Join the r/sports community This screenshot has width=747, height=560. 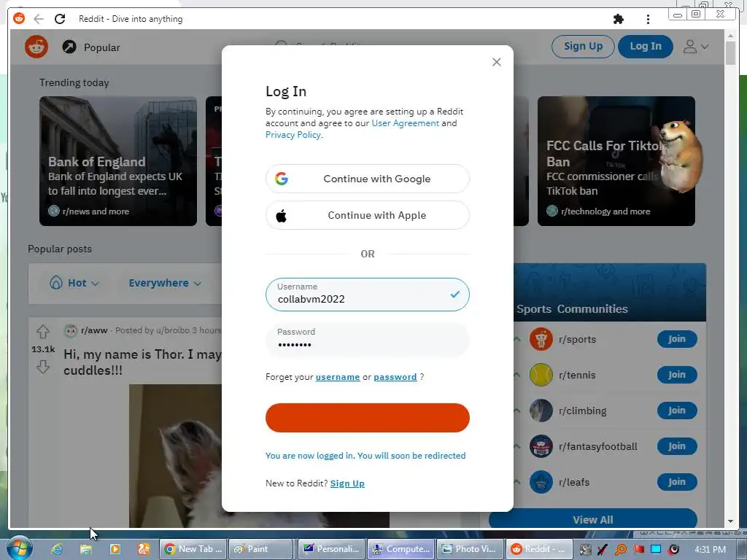click(x=677, y=339)
